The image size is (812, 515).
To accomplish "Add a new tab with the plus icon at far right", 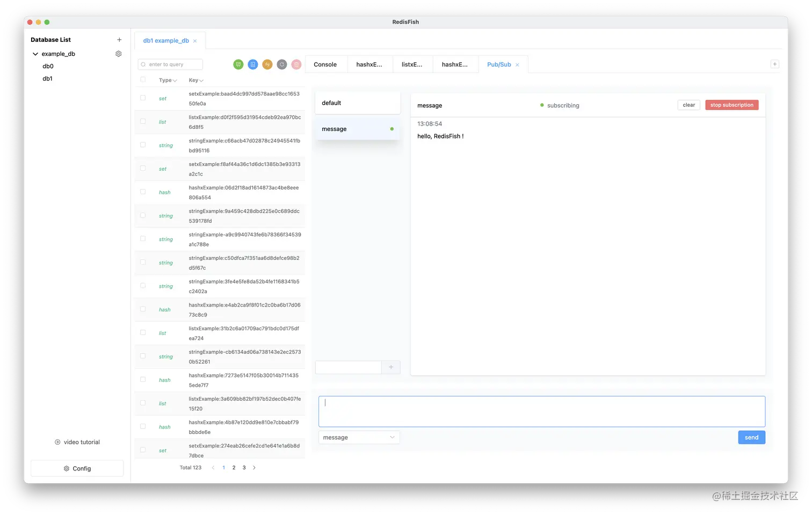I will coord(775,64).
